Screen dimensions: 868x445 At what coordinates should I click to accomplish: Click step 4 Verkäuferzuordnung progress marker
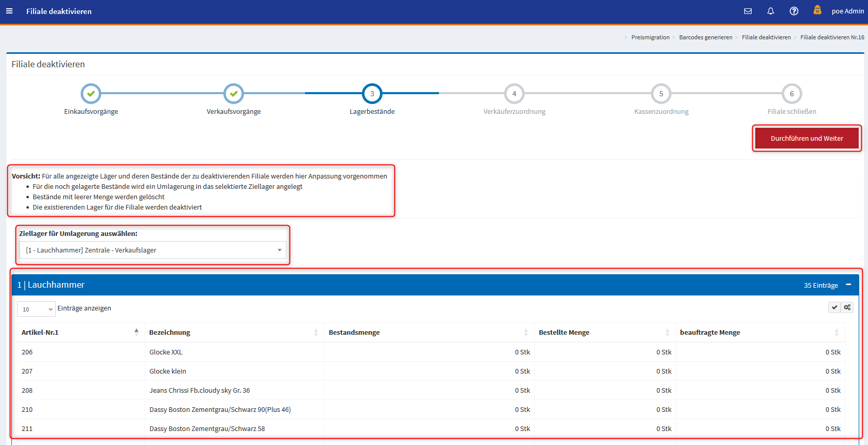coord(514,94)
